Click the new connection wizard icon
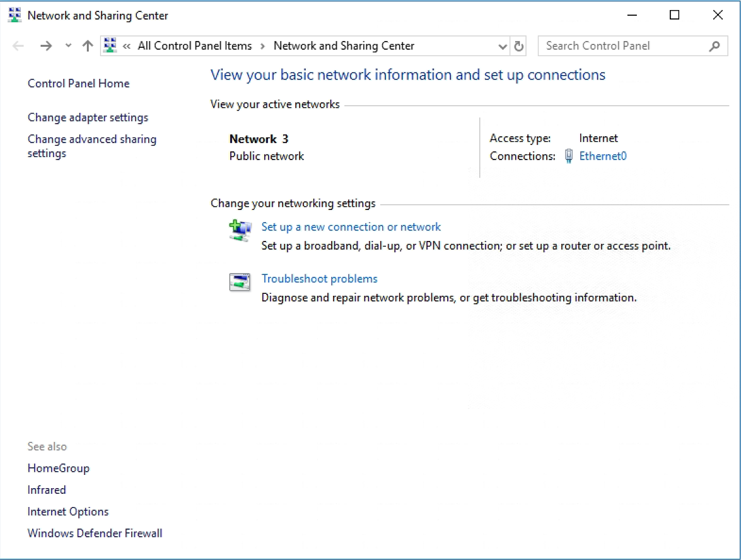The width and height of the screenshot is (741, 560). pyautogui.click(x=240, y=231)
